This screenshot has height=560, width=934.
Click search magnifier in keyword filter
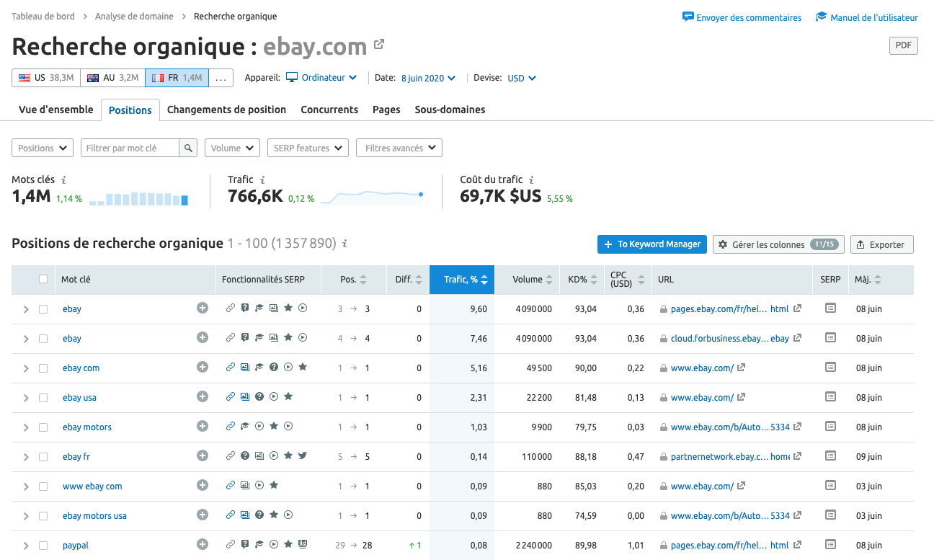point(188,148)
